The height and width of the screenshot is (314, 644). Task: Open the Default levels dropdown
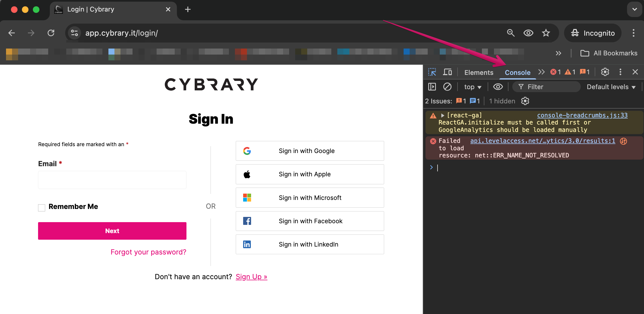611,87
